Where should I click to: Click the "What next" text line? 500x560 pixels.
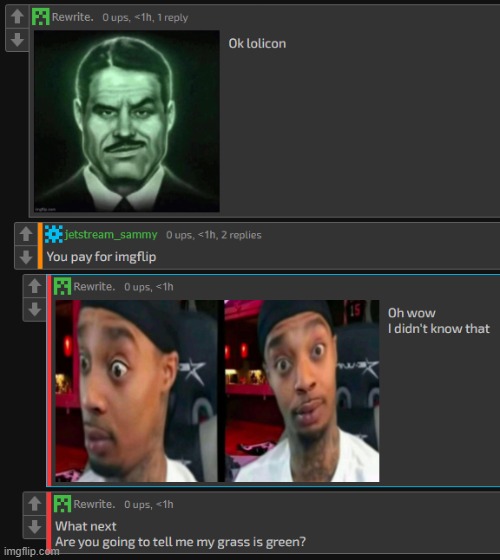point(86,526)
